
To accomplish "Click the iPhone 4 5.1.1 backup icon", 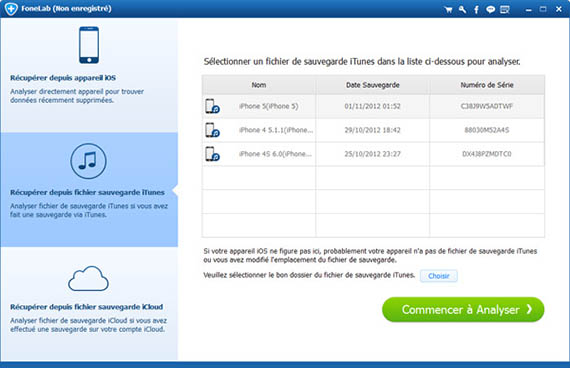I will click(x=212, y=130).
